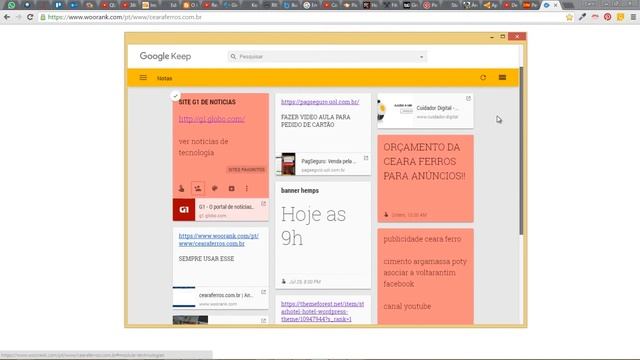Open the Chrome hamburger menu
The image size is (640, 360).
pyautogui.click(x=633, y=17)
